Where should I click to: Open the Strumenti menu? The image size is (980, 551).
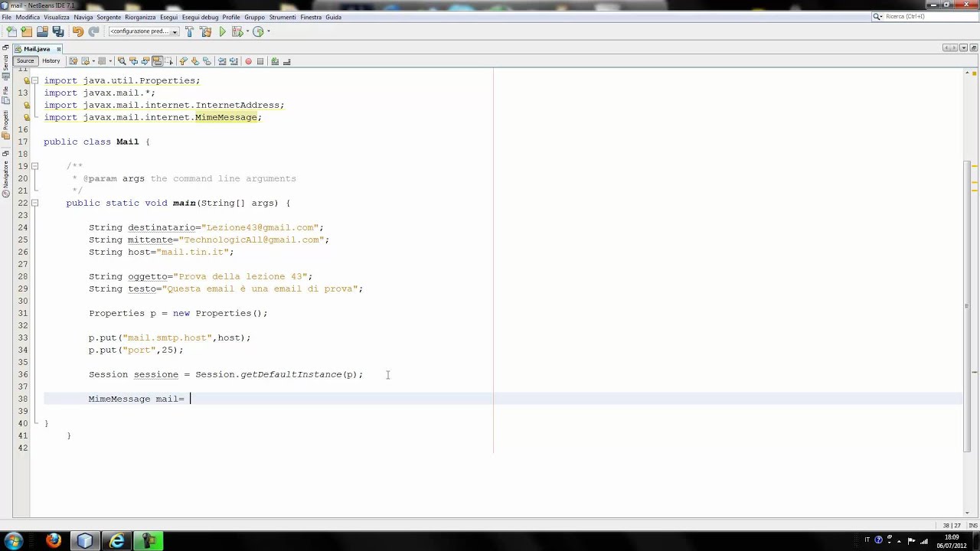[x=283, y=17]
